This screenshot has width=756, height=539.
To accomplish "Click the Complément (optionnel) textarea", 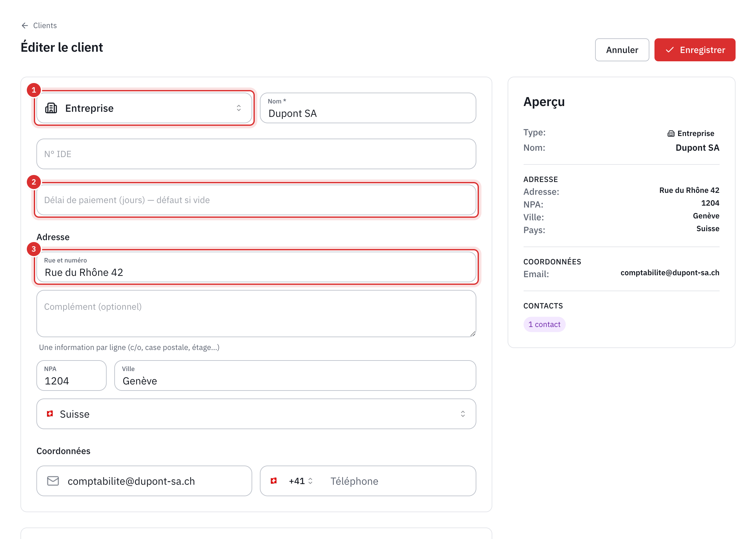I will point(256,313).
